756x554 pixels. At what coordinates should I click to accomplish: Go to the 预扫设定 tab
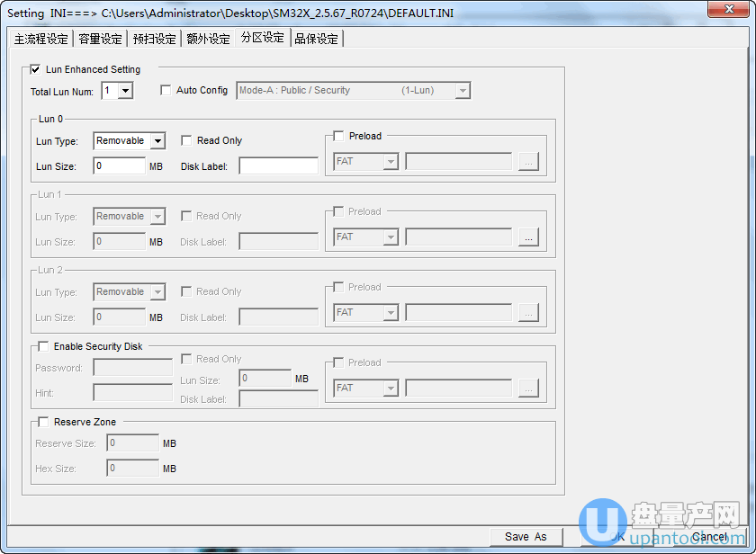point(154,39)
